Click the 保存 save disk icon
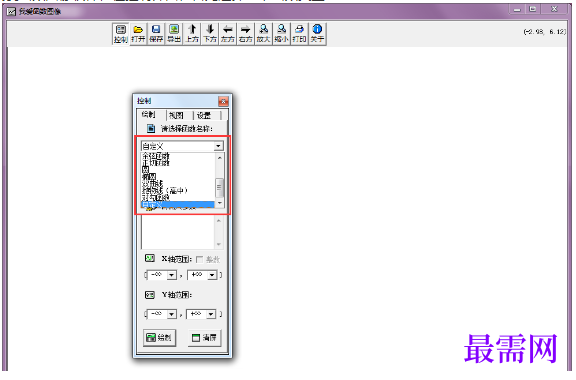576x380 pixels. [x=156, y=33]
